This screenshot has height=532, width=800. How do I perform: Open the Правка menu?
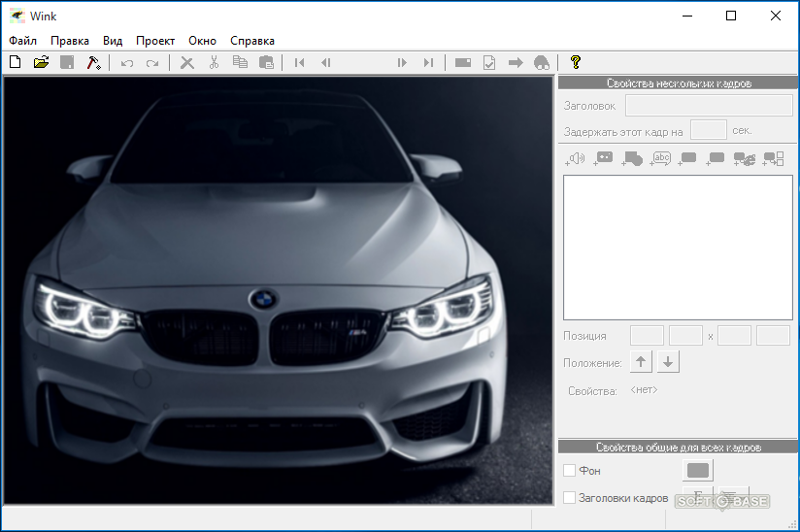70,41
